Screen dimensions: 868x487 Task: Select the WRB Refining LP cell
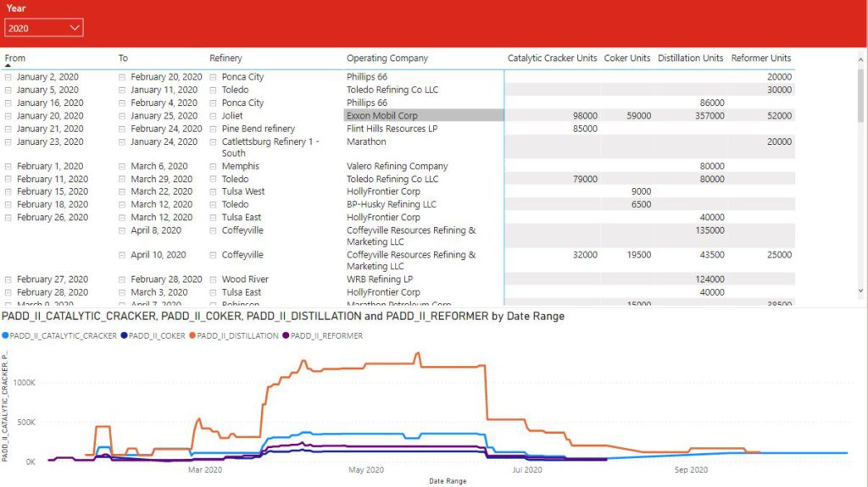coord(380,279)
